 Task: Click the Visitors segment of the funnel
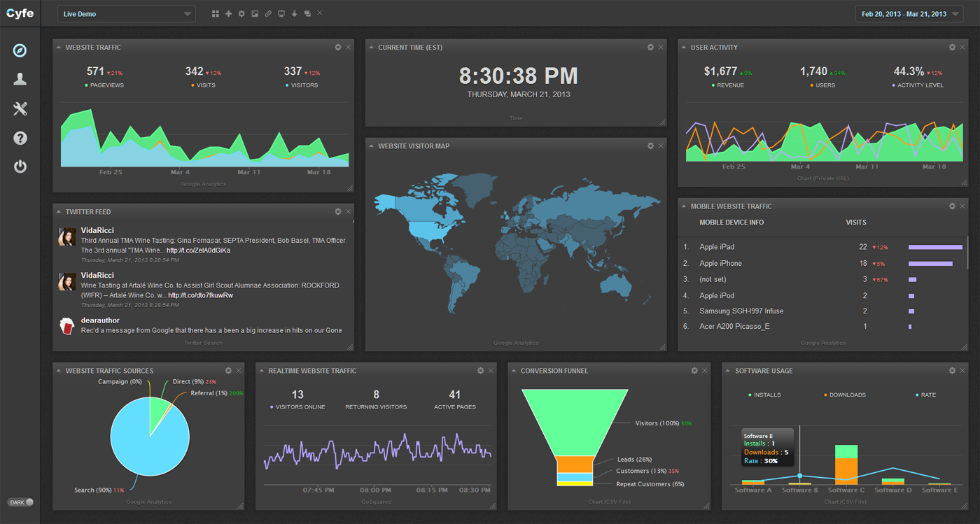575,421
